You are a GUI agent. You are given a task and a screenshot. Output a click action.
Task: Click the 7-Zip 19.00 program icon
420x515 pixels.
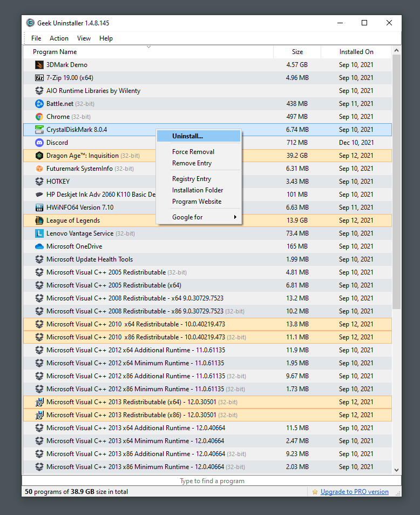[39, 78]
